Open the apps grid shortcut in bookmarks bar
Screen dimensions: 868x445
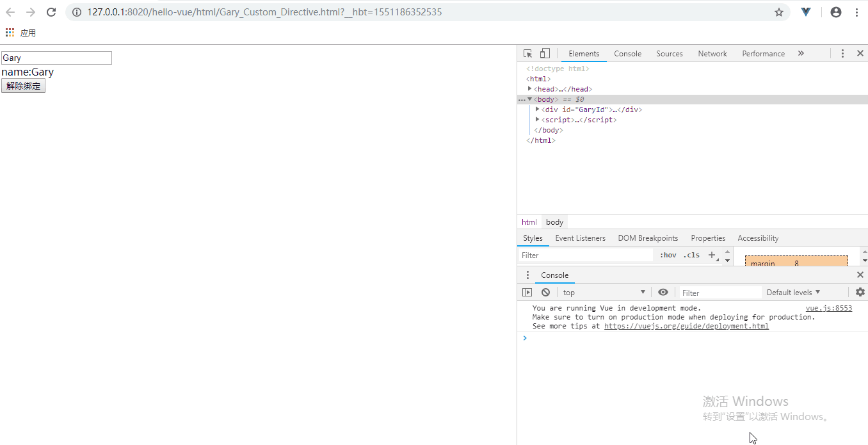[10, 33]
